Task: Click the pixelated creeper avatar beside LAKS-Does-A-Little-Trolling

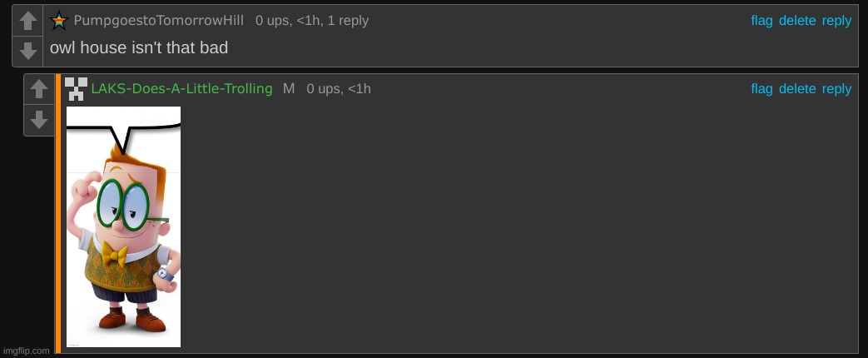Action: pos(76,89)
